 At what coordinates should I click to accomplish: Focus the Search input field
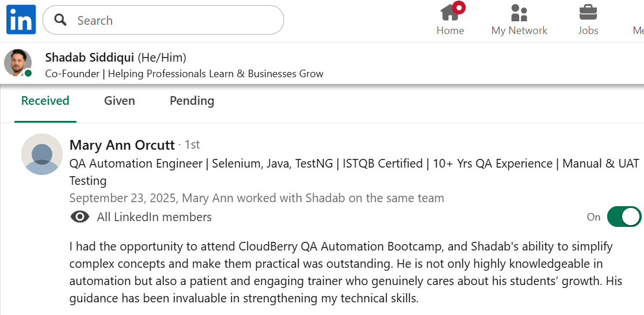172,21
